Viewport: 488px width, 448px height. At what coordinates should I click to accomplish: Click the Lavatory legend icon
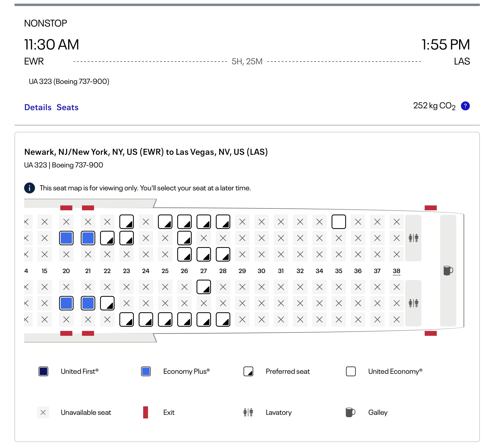(x=248, y=412)
